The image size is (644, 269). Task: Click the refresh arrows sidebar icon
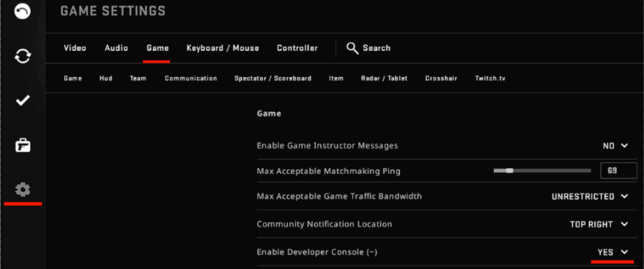23,57
